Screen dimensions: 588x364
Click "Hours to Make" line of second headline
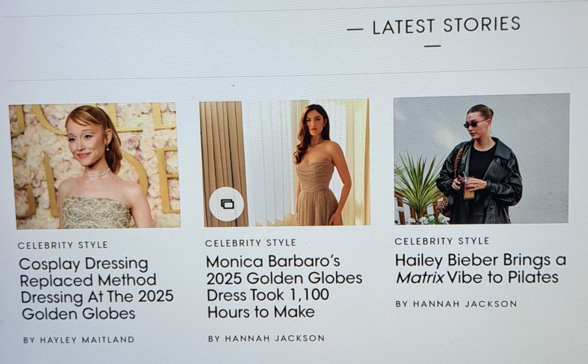261,312
